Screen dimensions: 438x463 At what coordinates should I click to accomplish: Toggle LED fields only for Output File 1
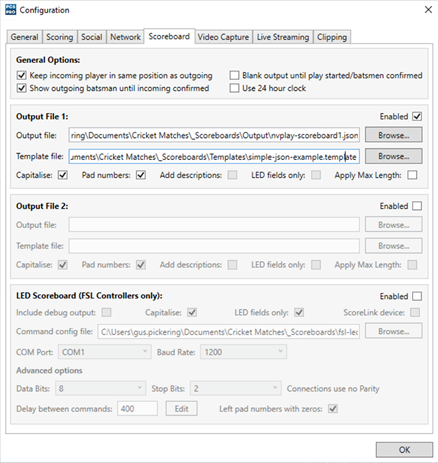click(x=316, y=175)
